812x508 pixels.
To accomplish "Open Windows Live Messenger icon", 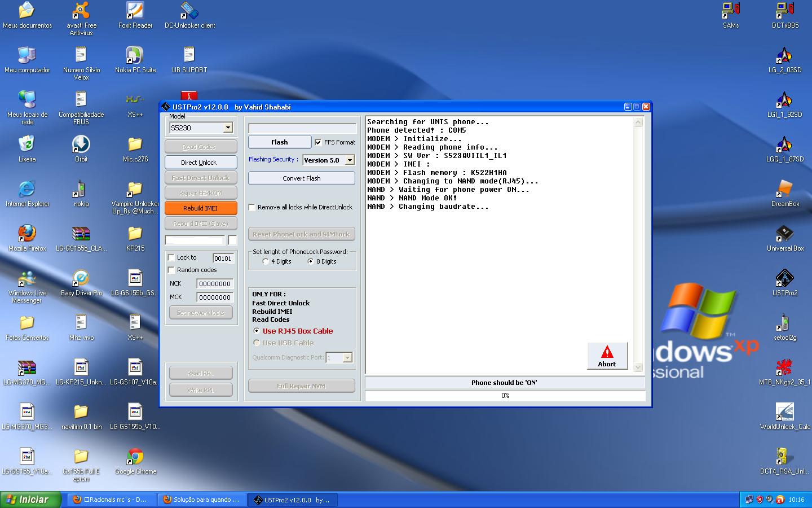I will point(27,287).
